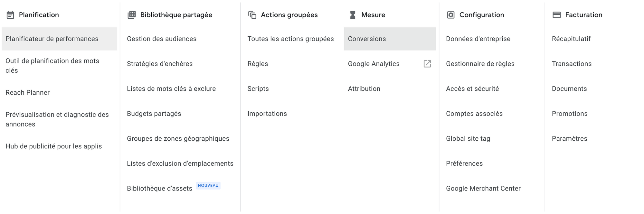Open Accès et sécurité
The height and width of the screenshot is (214, 644).
click(x=472, y=89)
